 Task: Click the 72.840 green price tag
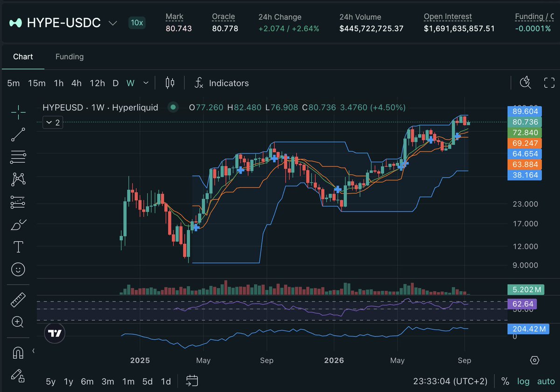point(525,132)
